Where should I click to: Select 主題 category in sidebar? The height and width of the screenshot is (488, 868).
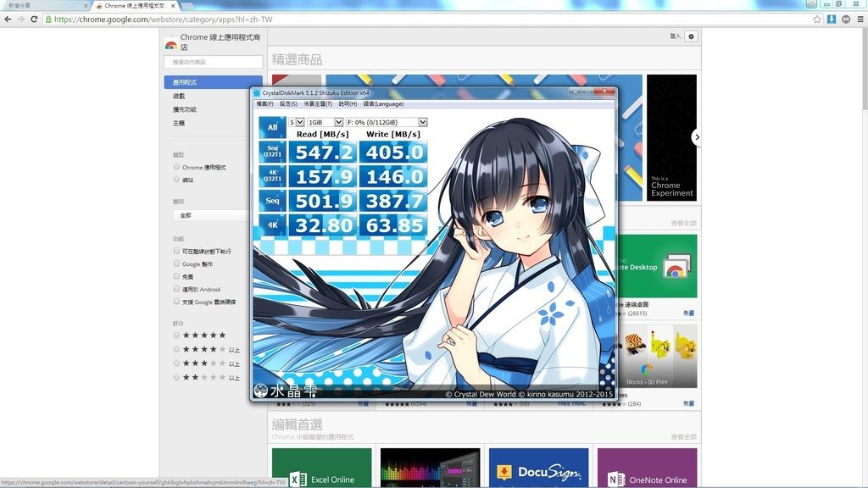point(179,123)
